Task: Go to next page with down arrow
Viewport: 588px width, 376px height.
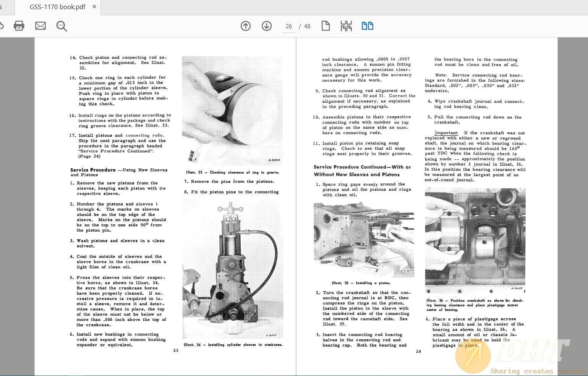Action: 267,26
